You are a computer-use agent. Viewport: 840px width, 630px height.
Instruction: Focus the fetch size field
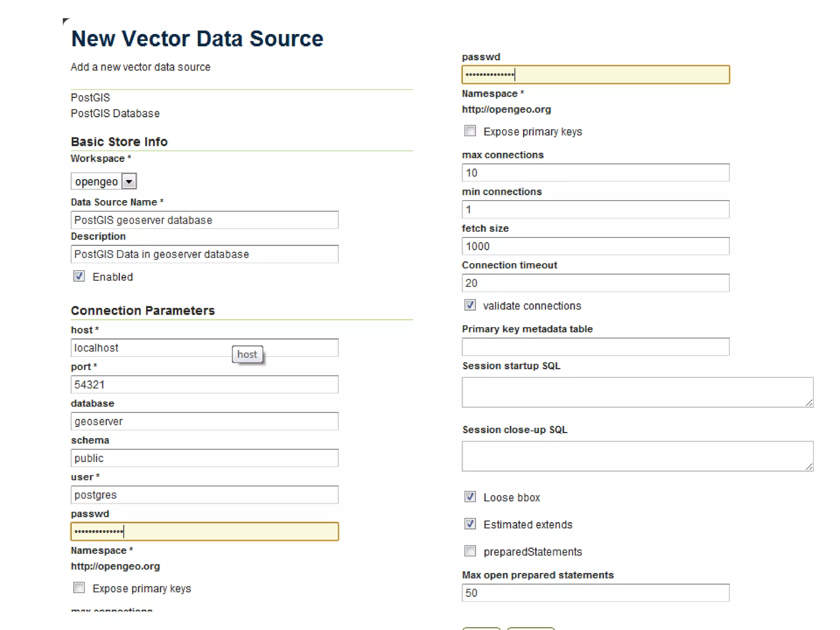click(x=595, y=247)
